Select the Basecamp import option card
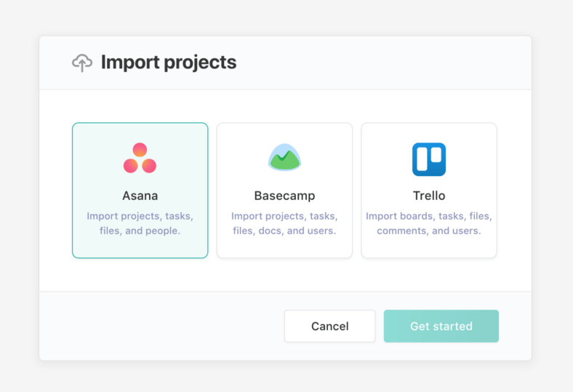The image size is (573, 392). click(284, 191)
